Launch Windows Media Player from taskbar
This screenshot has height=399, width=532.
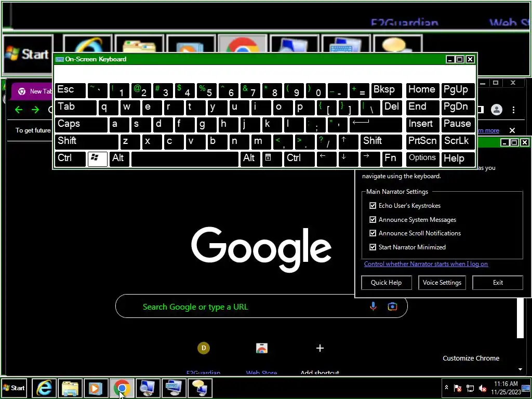point(96,388)
